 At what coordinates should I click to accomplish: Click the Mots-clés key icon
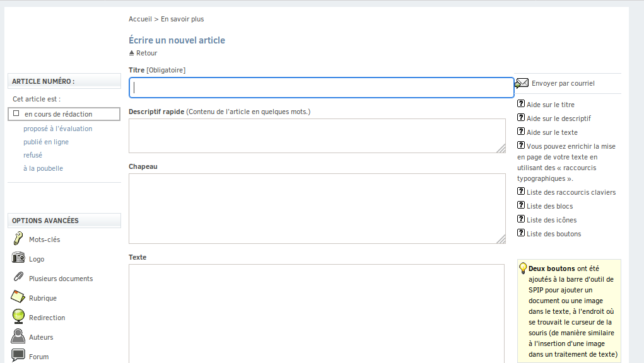click(18, 238)
